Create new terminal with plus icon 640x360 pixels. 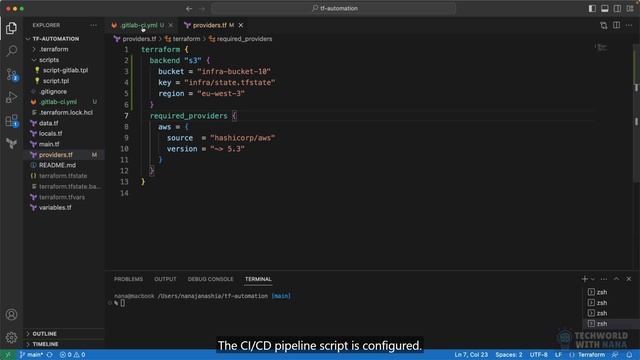pyautogui.click(x=584, y=279)
